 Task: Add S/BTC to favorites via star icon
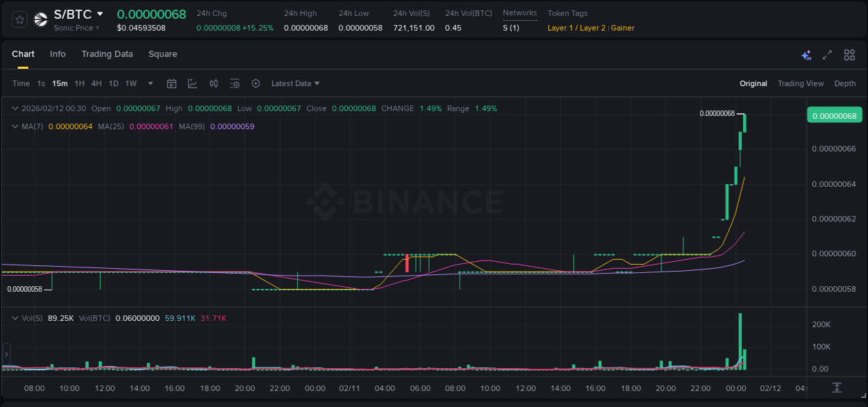19,19
